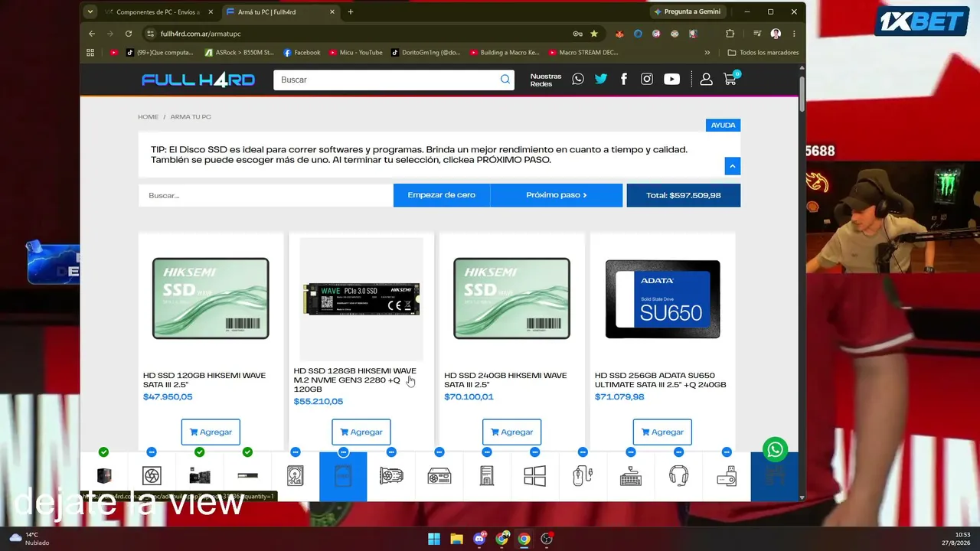The width and height of the screenshot is (980, 551).
Task: Click the Empezar de cero button
Action: 442,195
